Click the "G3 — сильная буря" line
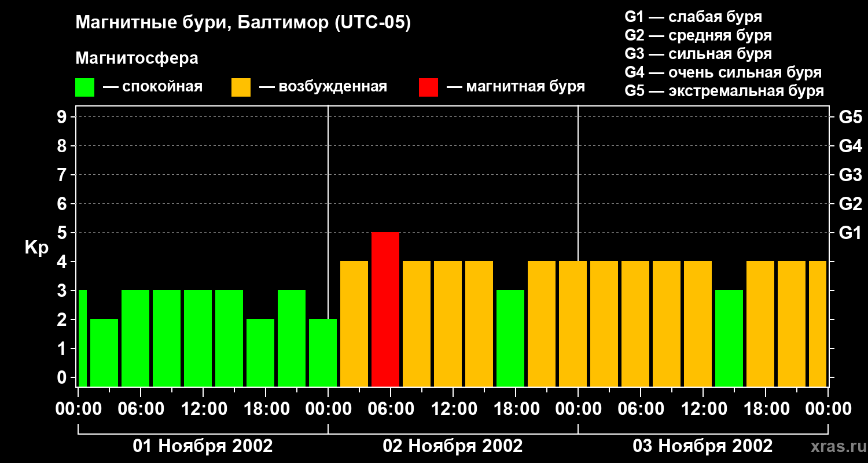This screenshot has height=463, width=868. point(698,54)
